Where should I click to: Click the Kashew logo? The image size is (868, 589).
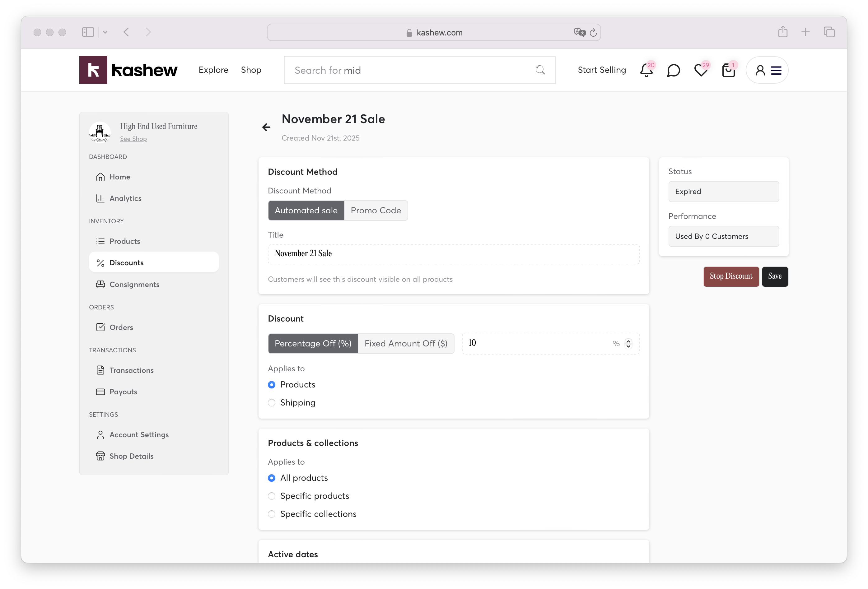click(x=128, y=70)
